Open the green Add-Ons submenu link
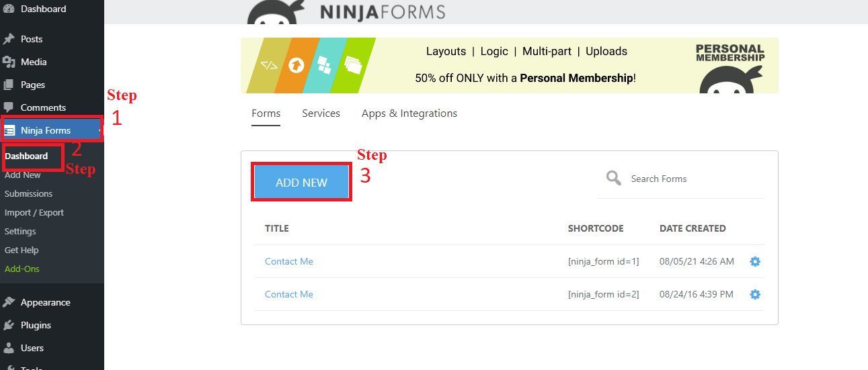The height and width of the screenshot is (370, 868). 22,269
